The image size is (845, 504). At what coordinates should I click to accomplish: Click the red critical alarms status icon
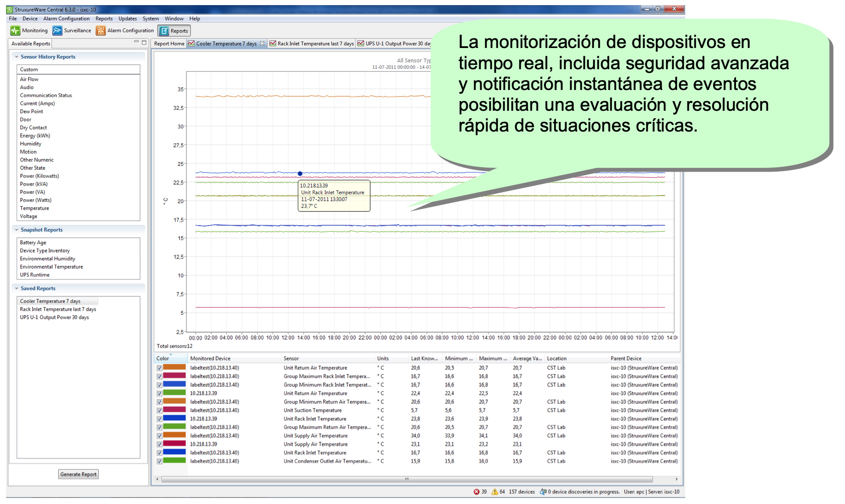pos(477,492)
